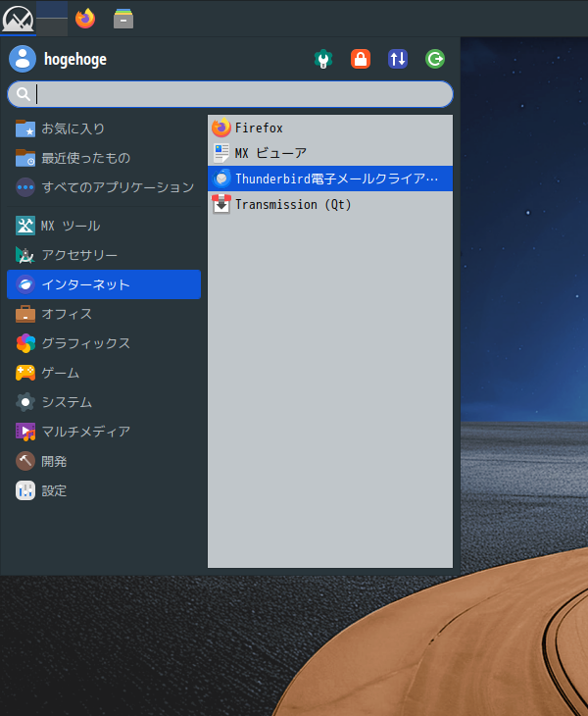
Task: Open the お気に入り favorites category
Action: pos(104,128)
